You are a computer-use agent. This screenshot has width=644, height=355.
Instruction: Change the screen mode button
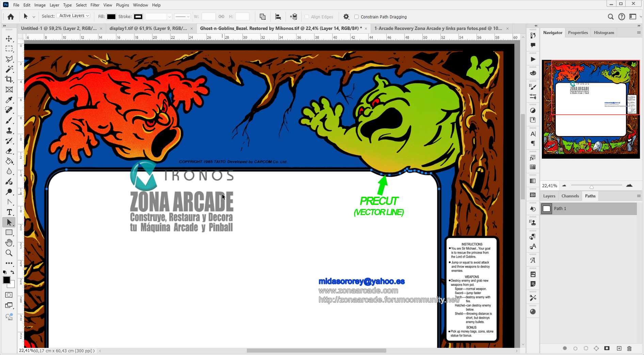coord(9,305)
